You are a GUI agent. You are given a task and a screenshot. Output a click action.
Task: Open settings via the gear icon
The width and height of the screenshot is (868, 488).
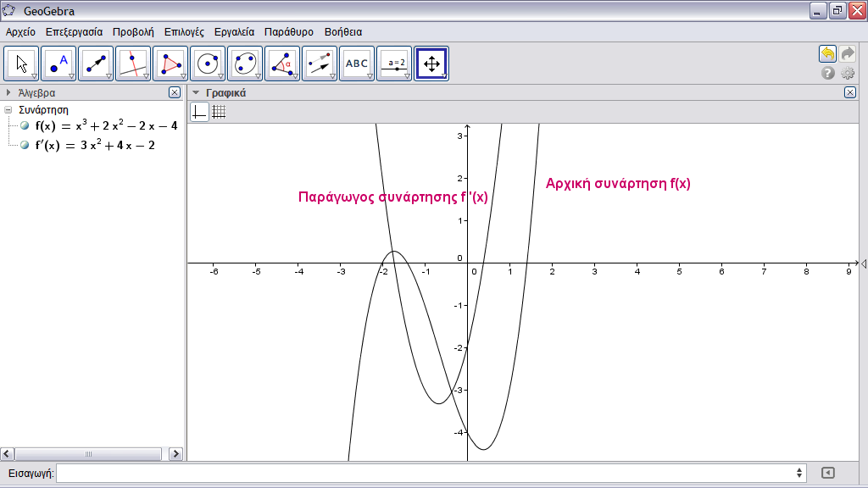pyautogui.click(x=848, y=73)
